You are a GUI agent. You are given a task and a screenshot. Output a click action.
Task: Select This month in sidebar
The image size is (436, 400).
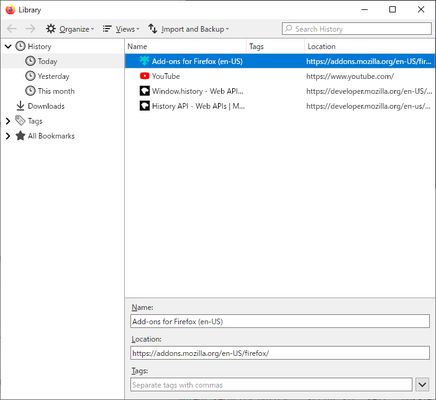pyautogui.click(x=56, y=91)
